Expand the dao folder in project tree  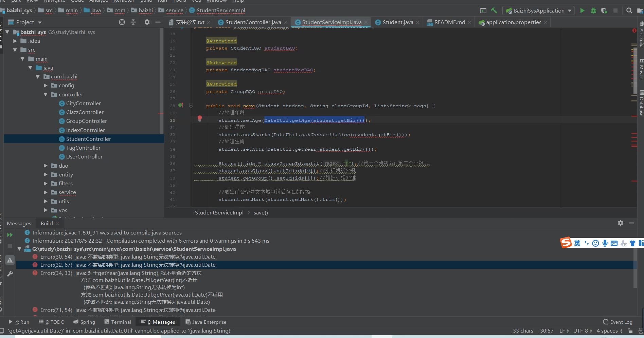(x=46, y=166)
